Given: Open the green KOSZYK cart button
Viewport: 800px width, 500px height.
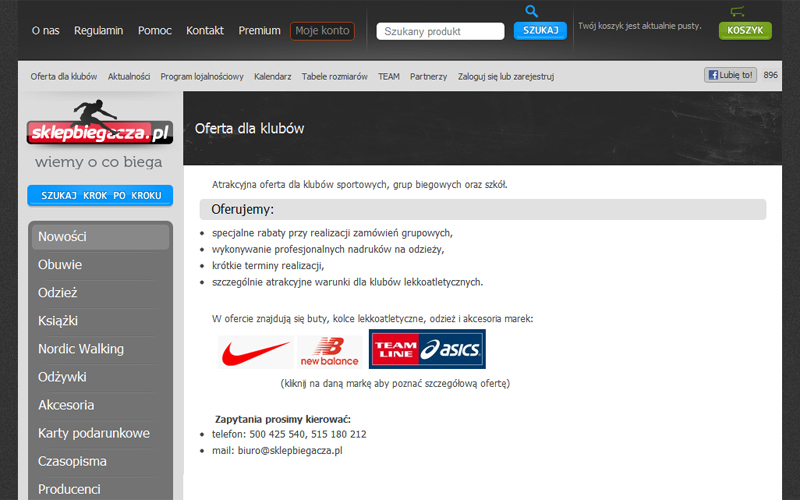Looking at the screenshot, I should [x=745, y=31].
